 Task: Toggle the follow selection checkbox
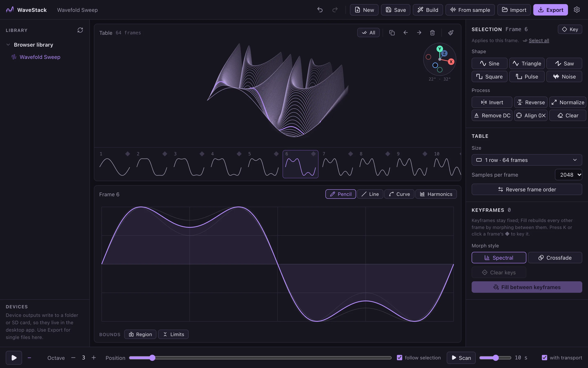(x=399, y=358)
